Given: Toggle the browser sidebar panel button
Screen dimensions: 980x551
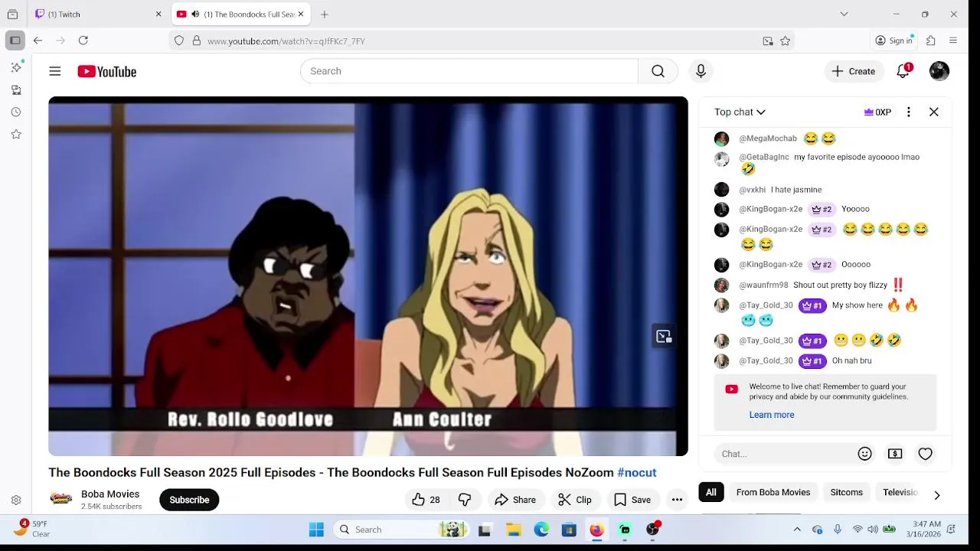Looking at the screenshot, I should 15,41.
